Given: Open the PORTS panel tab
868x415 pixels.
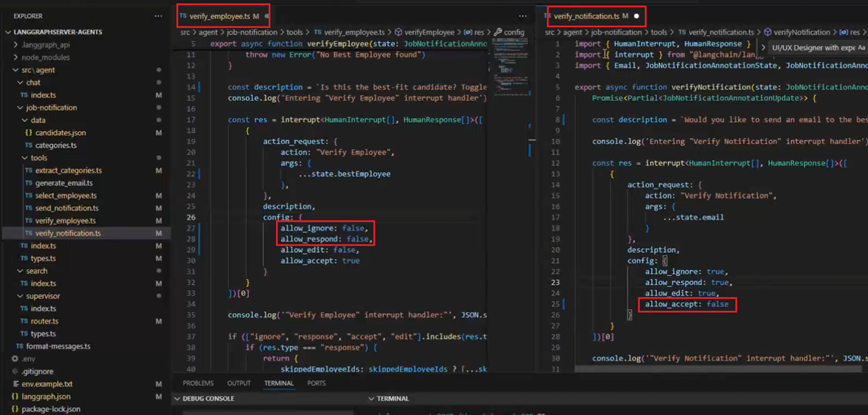Looking at the screenshot, I should (317, 383).
